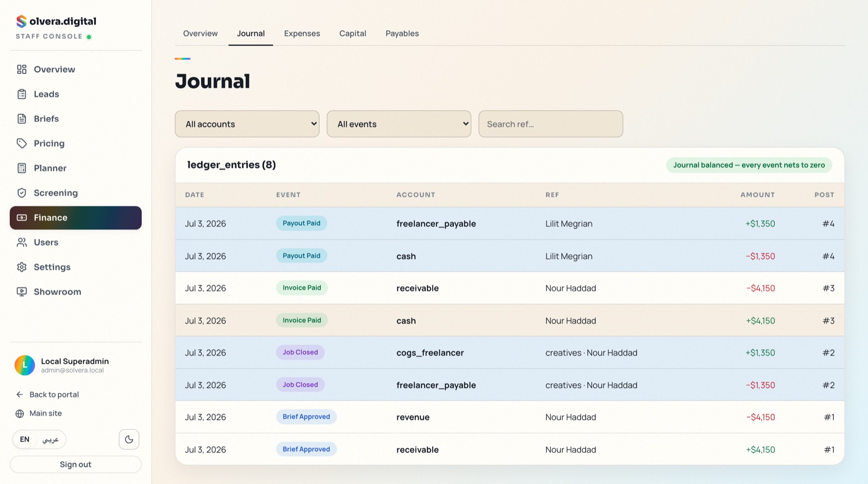Click the AMOUNT column header

tap(758, 195)
